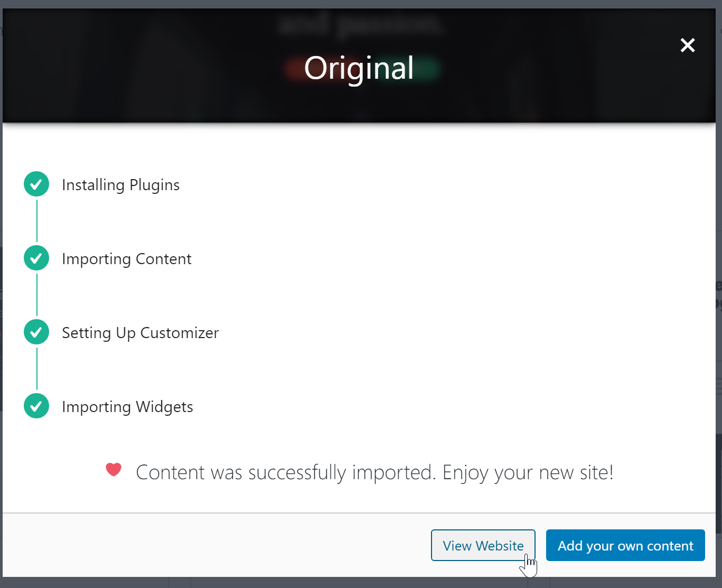Open the site with View Website
This screenshot has width=722, height=588.
[x=483, y=545]
